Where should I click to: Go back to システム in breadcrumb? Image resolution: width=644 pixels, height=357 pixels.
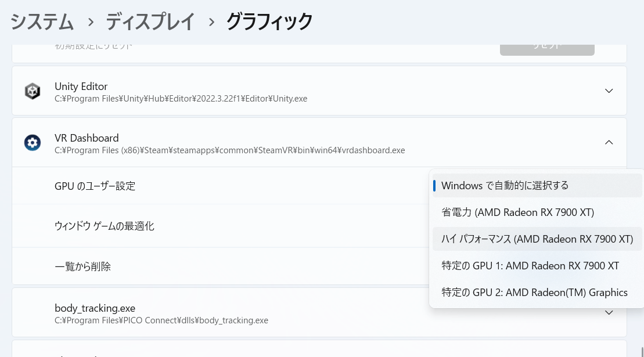pyautogui.click(x=42, y=22)
